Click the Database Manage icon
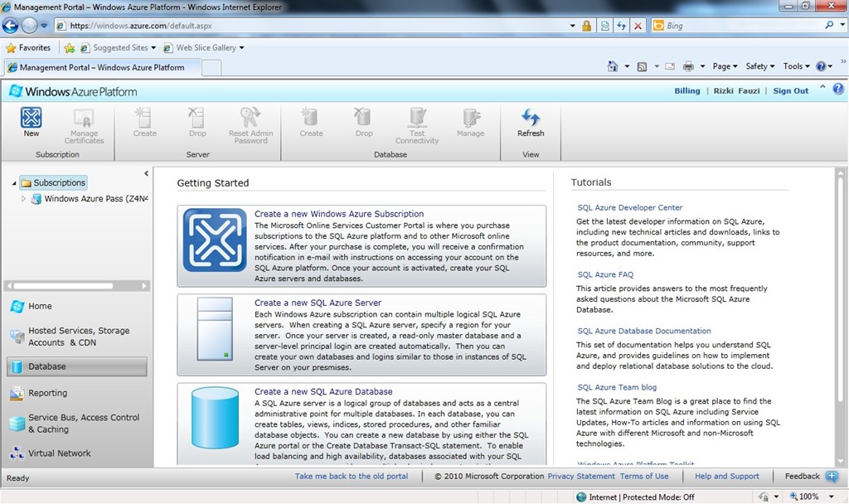 click(x=471, y=118)
